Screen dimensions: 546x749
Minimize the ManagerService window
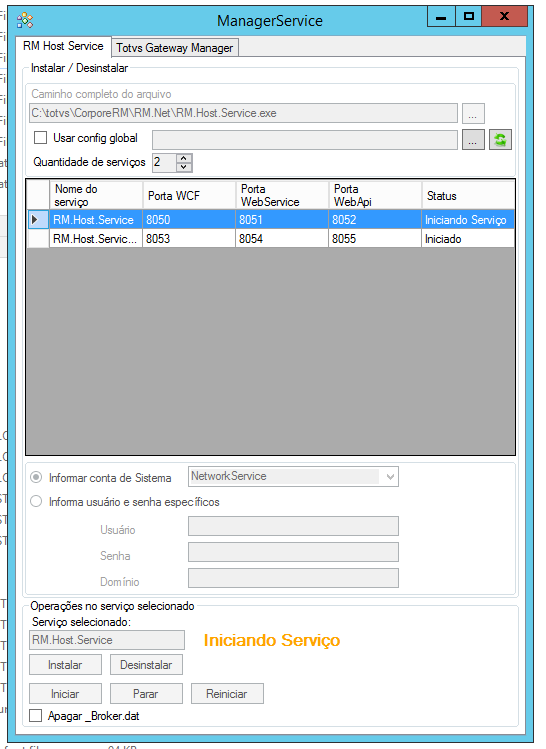coord(441,17)
